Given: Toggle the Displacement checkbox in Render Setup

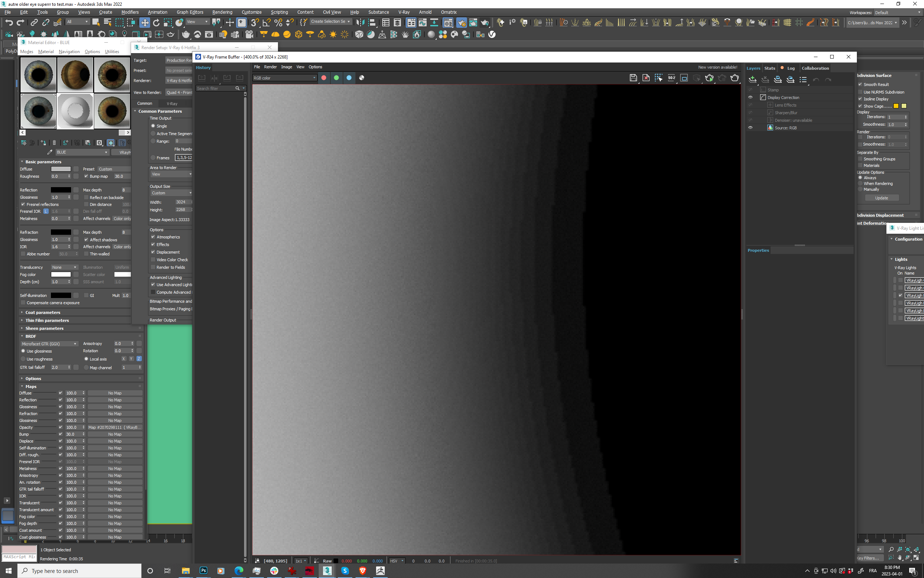Looking at the screenshot, I should [x=153, y=252].
